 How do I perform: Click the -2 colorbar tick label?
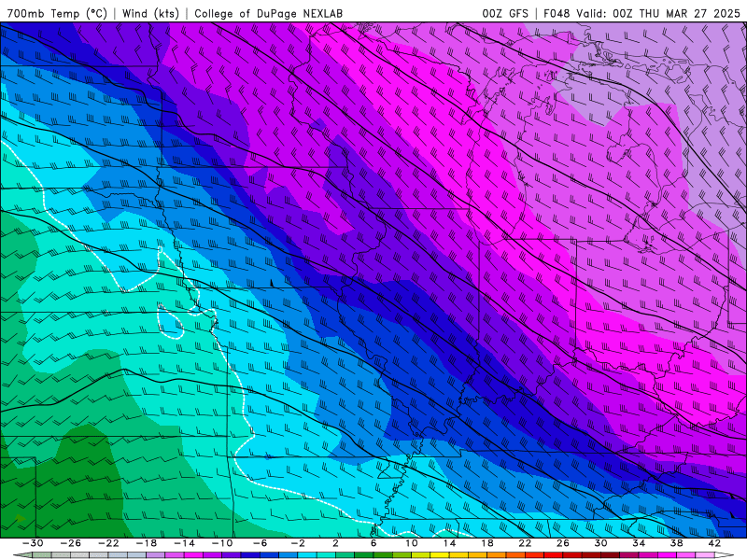(297, 543)
